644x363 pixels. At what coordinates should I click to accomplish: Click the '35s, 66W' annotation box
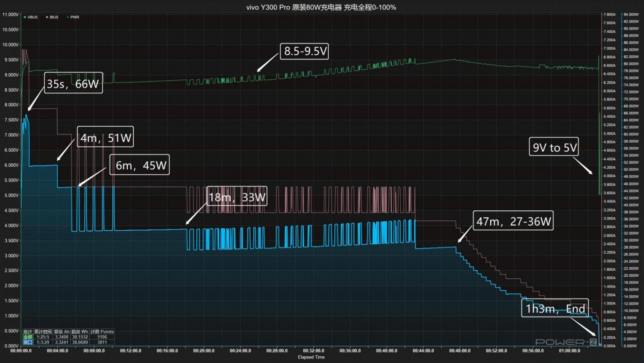point(73,83)
